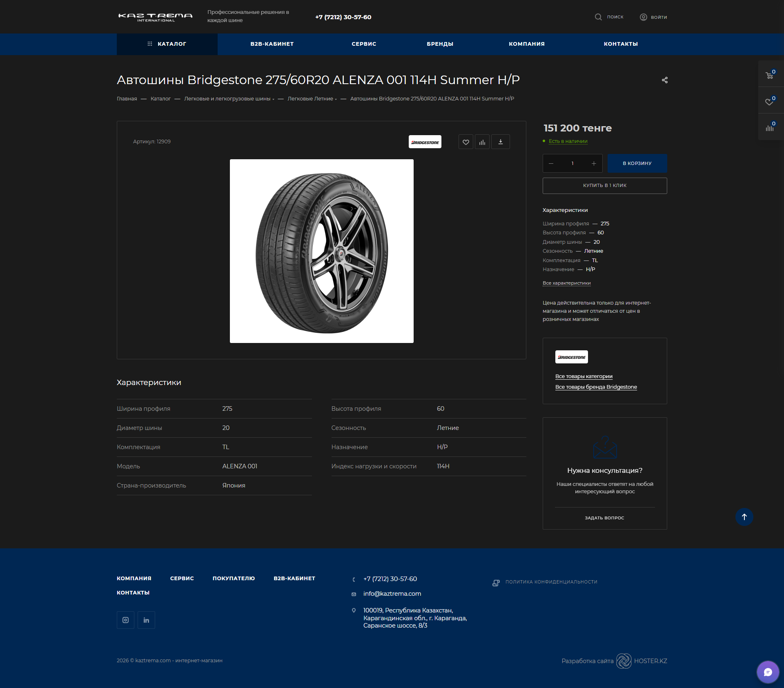Click the share icon beside the title
784x688 pixels.
[665, 80]
